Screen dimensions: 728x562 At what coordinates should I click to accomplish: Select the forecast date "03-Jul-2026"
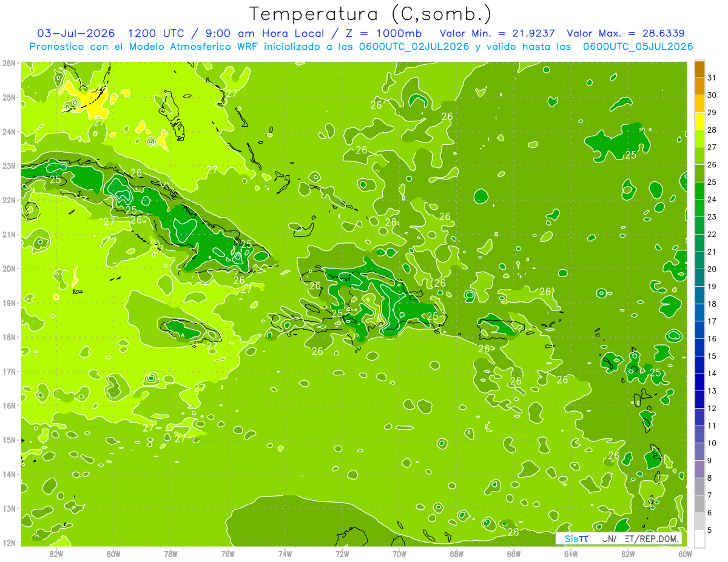(76, 33)
